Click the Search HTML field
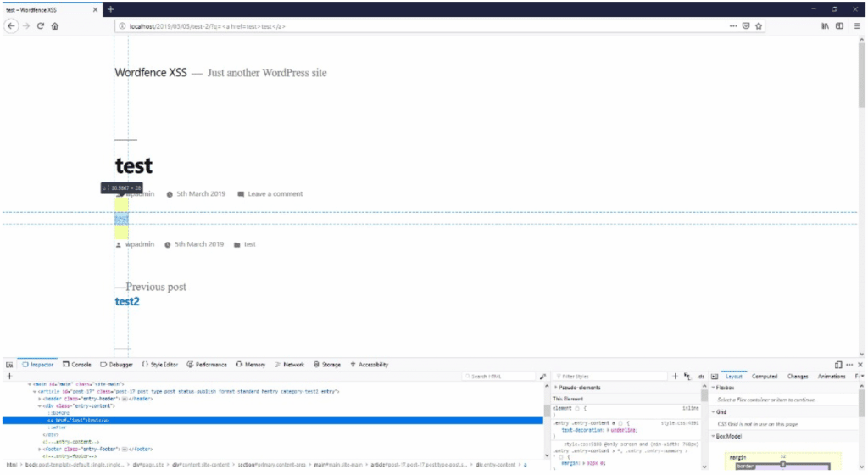This screenshot has width=868, height=475. point(500,377)
